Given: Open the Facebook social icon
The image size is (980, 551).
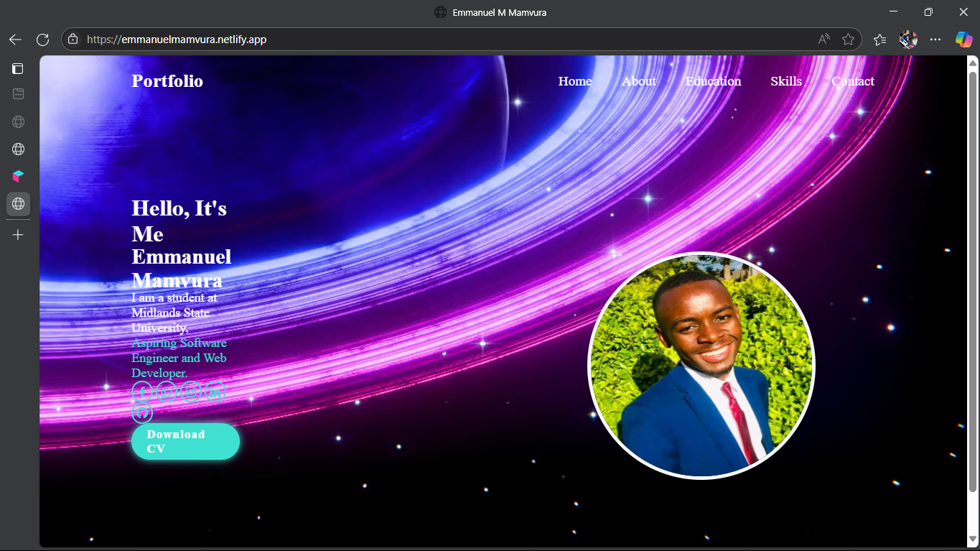Looking at the screenshot, I should pos(142,392).
